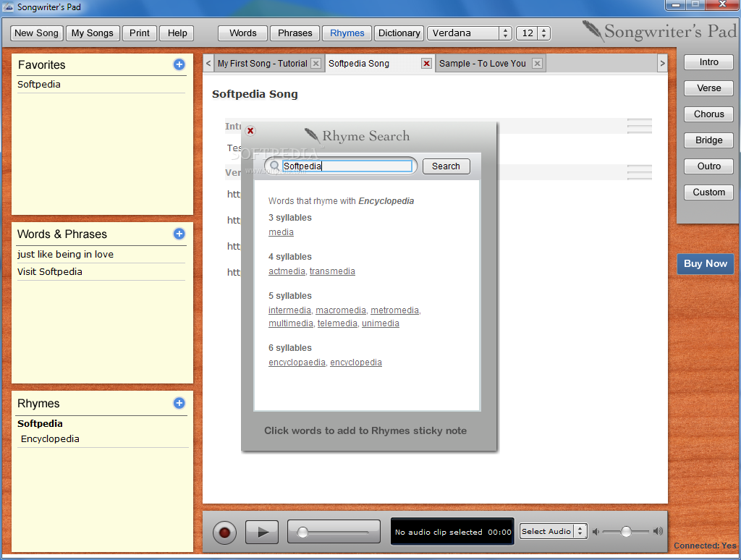The image size is (741, 560).
Task: Grab the Intro section drag handle
Action: point(640,126)
